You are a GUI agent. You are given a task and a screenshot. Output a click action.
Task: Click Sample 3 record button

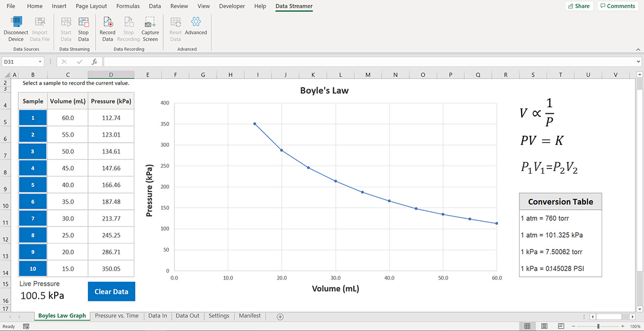click(x=33, y=151)
